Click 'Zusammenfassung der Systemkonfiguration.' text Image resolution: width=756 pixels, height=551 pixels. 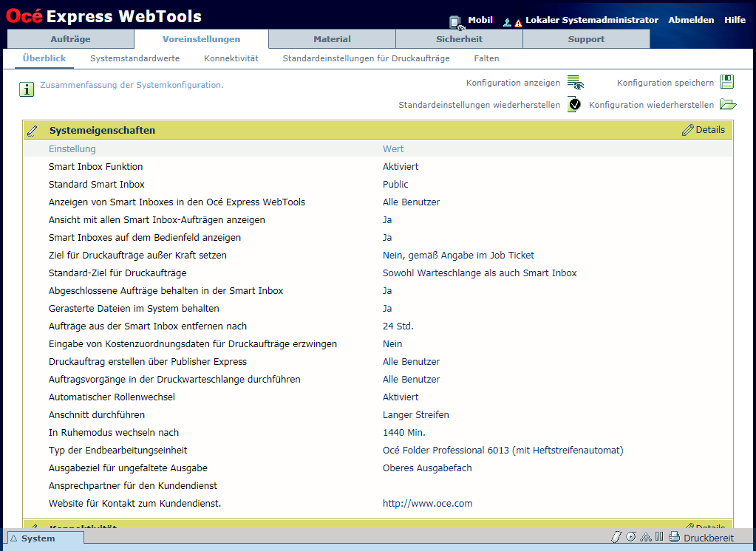[132, 85]
